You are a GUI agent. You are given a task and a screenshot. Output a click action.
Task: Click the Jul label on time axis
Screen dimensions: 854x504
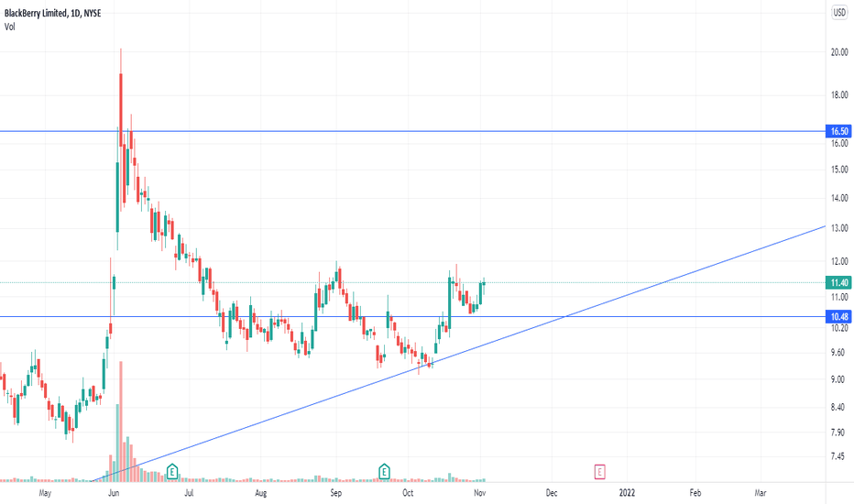pyautogui.click(x=189, y=493)
